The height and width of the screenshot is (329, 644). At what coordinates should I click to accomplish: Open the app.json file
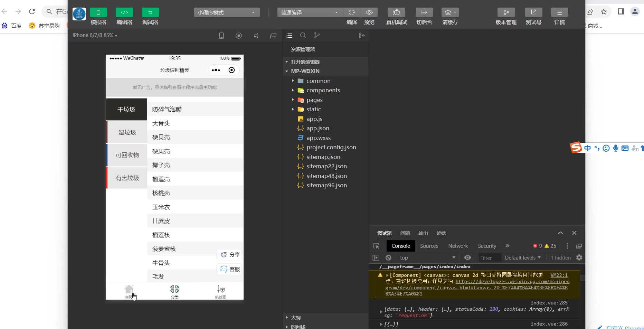(318, 128)
